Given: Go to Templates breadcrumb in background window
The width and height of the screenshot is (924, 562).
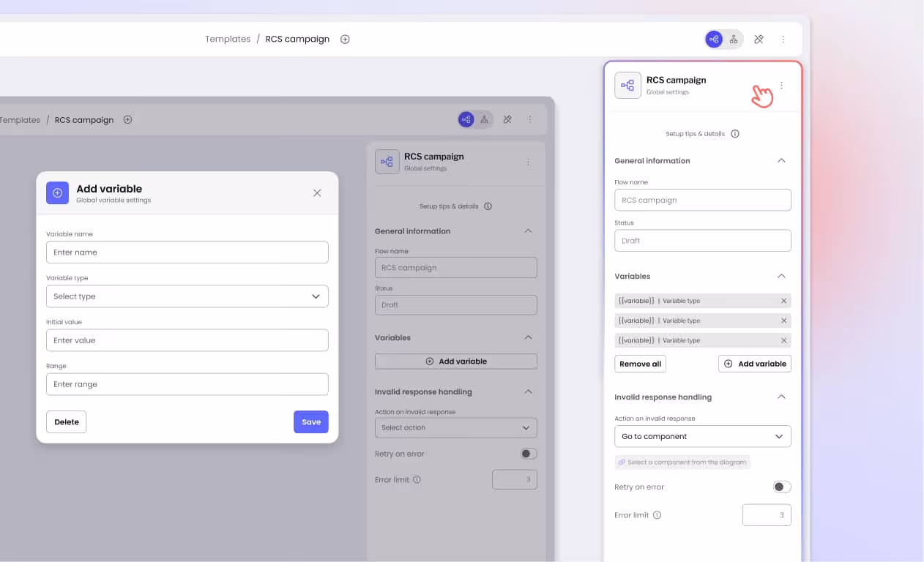Looking at the screenshot, I should tap(20, 120).
